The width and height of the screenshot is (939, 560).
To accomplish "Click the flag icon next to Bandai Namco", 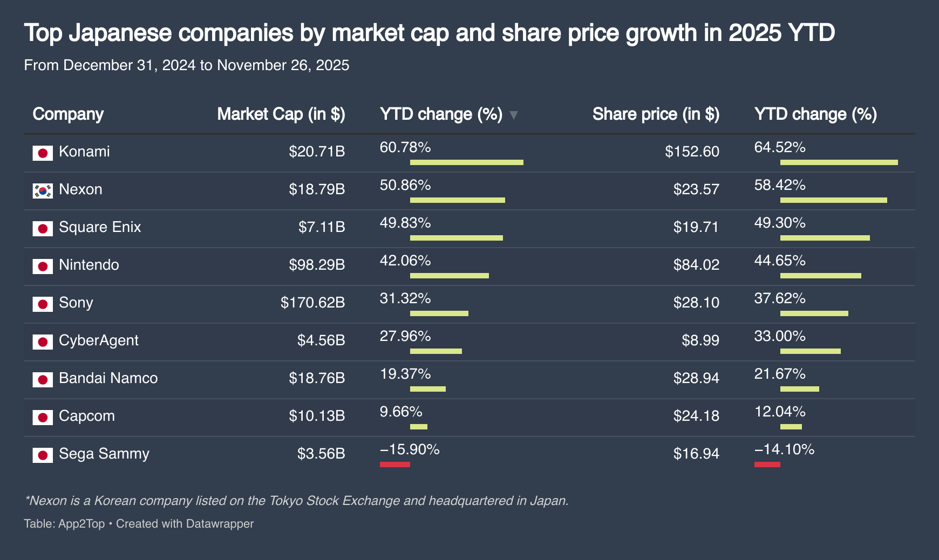I will [x=43, y=380].
